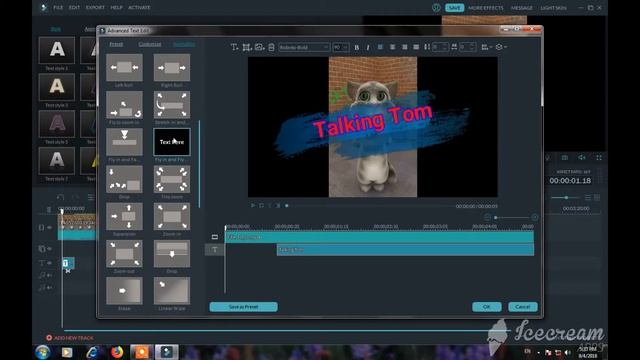Select the Right Roll animation preset
Image resolution: width=640 pixels, height=360 pixels.
point(172,67)
